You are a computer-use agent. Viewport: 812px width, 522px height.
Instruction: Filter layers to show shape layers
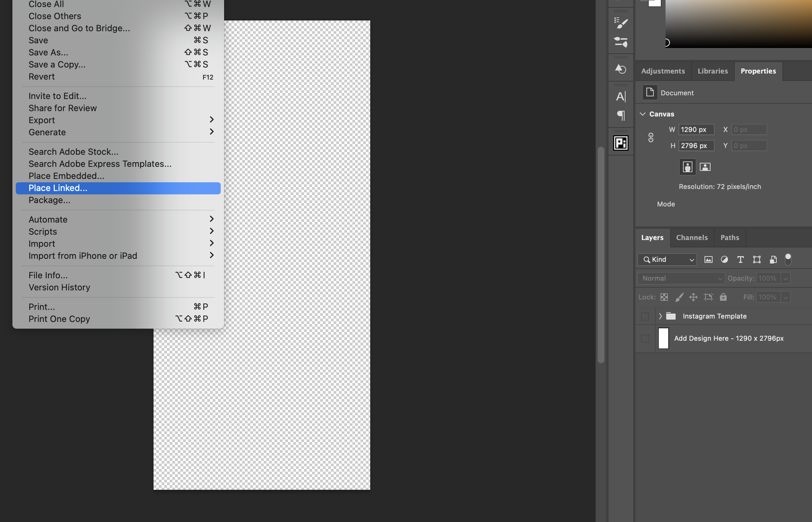[757, 259]
